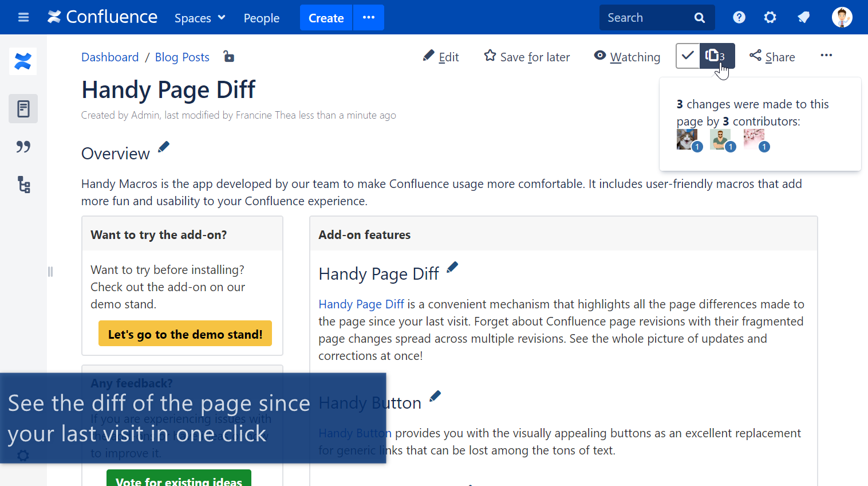
Task: Open the page tree icon in the sidebar
Action: click(23, 185)
